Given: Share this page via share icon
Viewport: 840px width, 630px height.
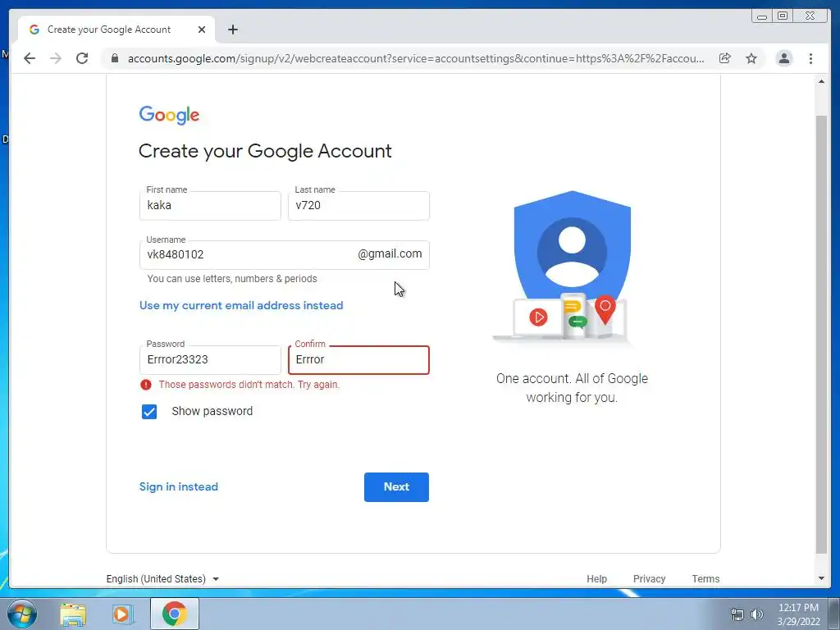Looking at the screenshot, I should tap(725, 58).
